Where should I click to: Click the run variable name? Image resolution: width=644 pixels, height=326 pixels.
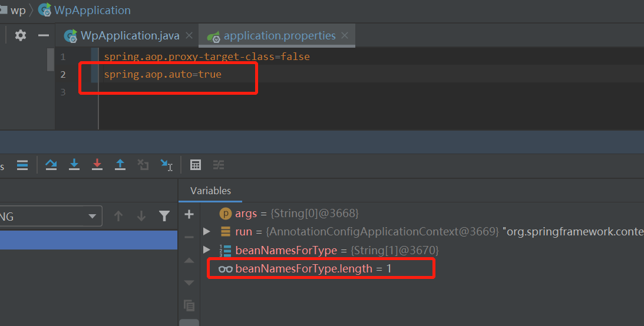point(243,232)
